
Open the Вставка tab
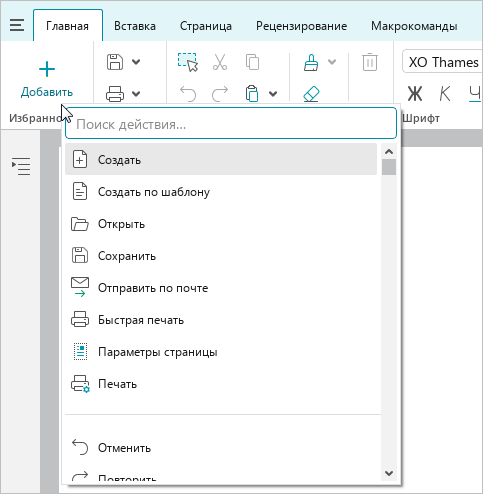(x=135, y=26)
